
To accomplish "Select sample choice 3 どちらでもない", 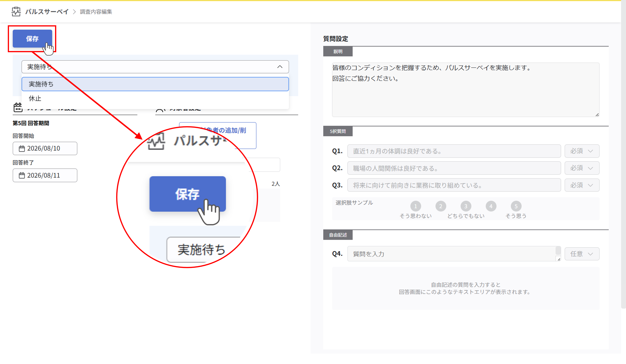I will pos(466,206).
